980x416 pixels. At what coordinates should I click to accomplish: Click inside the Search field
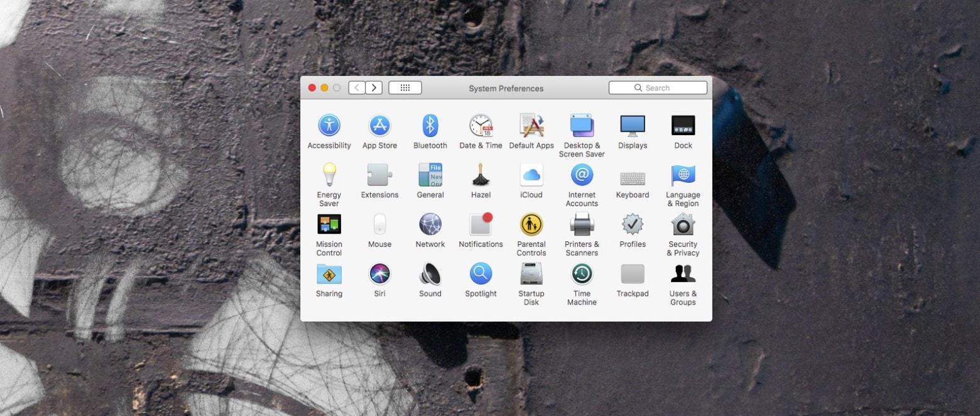coord(657,87)
